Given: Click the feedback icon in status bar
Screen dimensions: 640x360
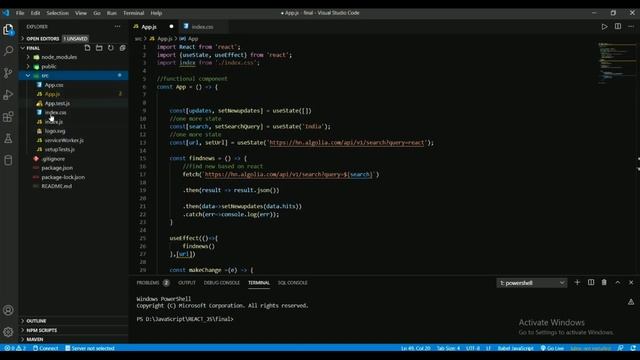Looking at the screenshot, I should pos(620,348).
